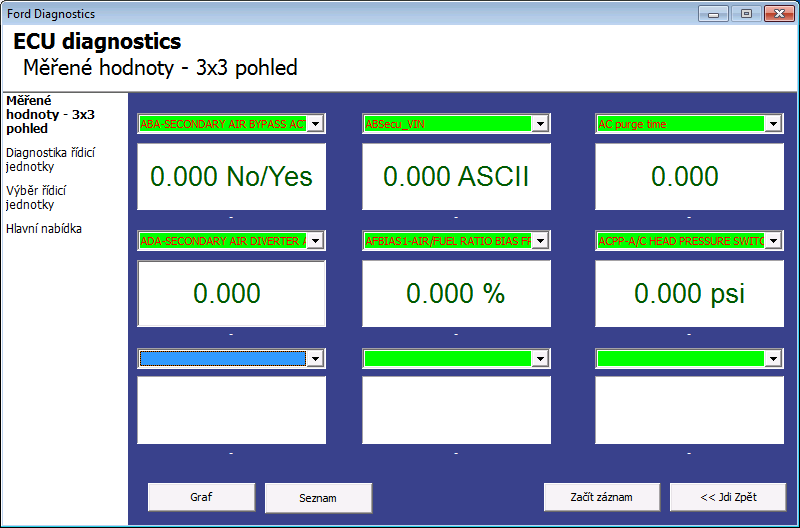Click the 0.000 % value box
This screenshot has height=528, width=800.
[456, 293]
